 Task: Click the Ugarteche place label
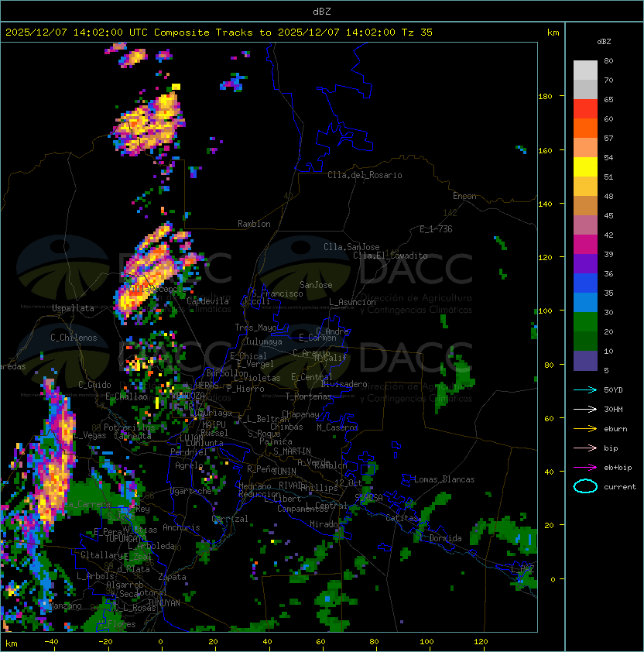coord(191,491)
